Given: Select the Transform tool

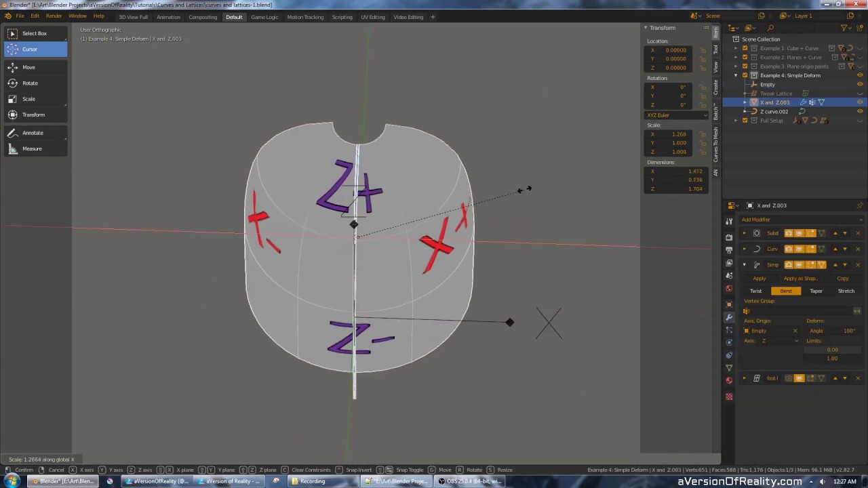Looking at the screenshot, I should (35, 115).
